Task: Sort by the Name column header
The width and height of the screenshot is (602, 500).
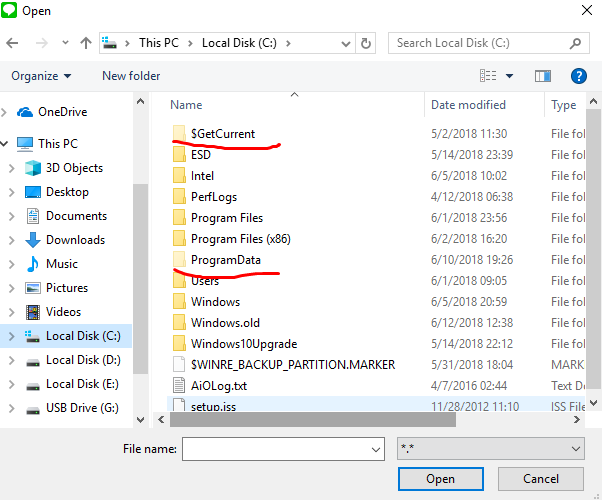Action: point(186,105)
